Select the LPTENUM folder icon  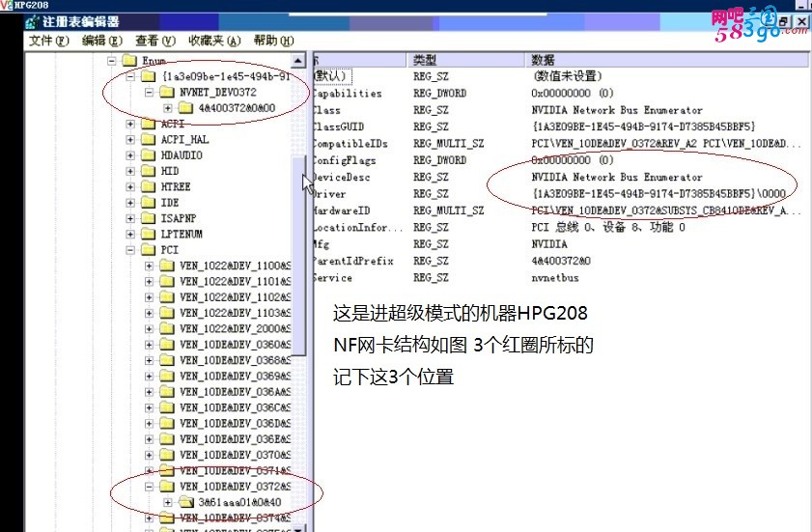tap(148, 235)
